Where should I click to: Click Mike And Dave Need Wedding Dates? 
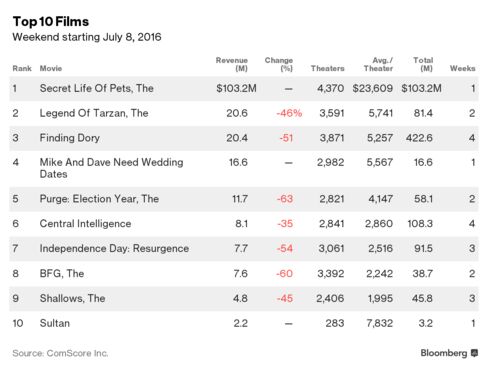[x=111, y=168]
